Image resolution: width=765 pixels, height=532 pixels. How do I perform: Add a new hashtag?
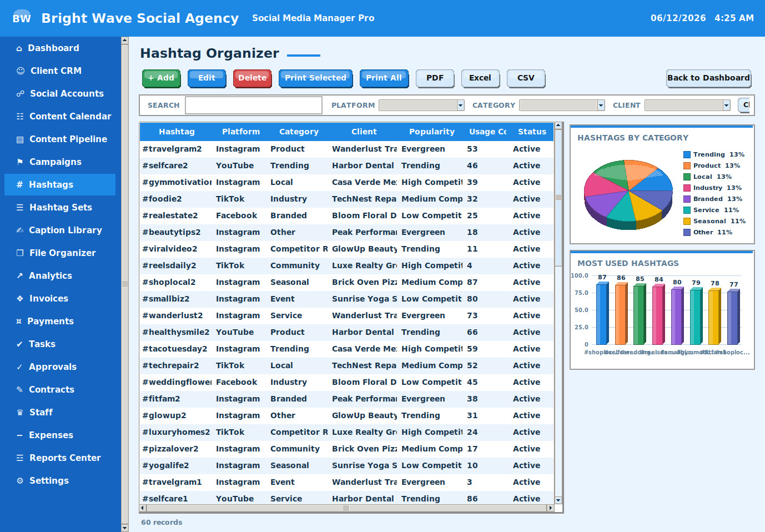click(161, 78)
